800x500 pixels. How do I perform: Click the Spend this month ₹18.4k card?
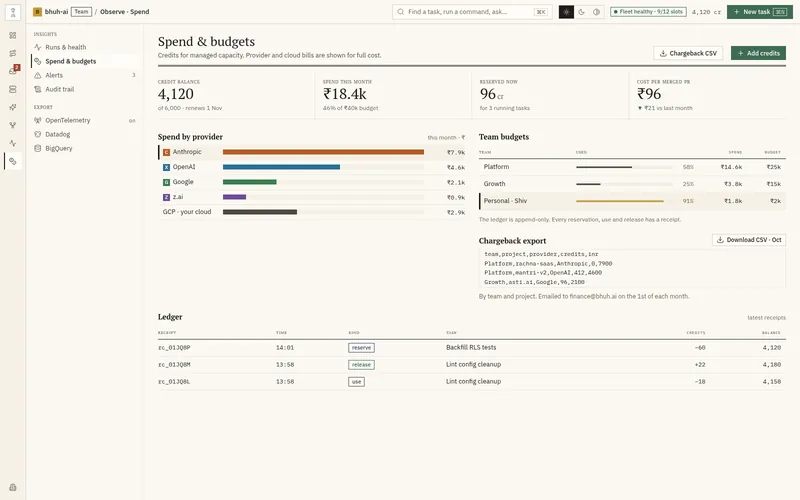[x=393, y=95]
